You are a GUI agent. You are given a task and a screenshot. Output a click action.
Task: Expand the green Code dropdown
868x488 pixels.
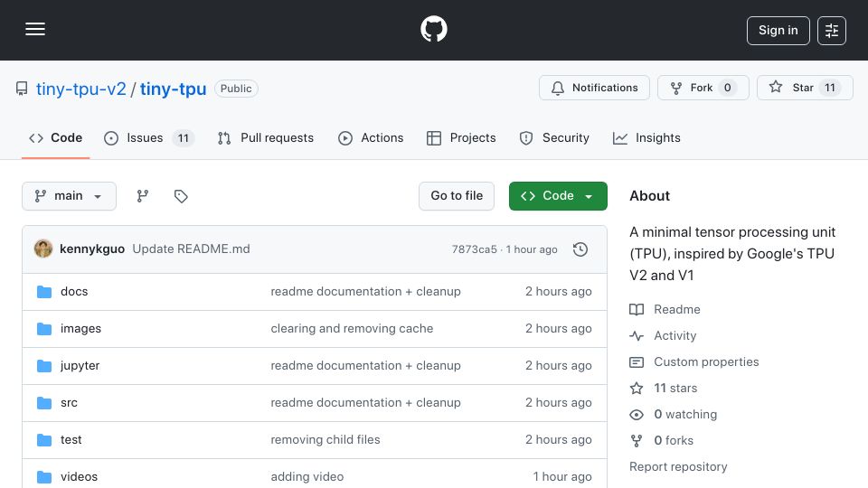558,196
